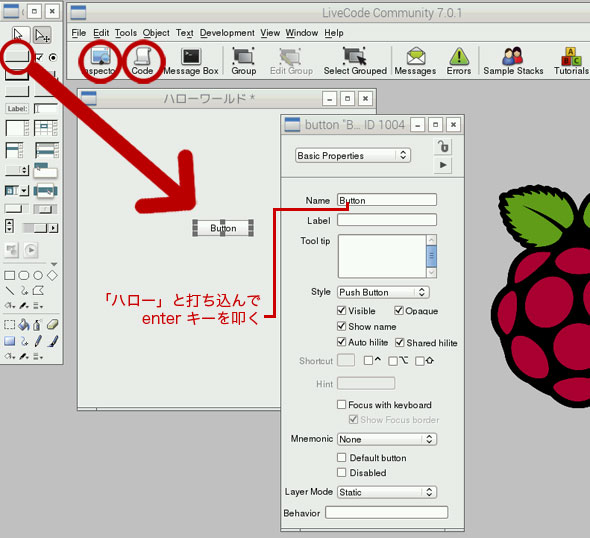Choose the rectangle graphic tool
Image resolution: width=590 pixels, height=538 pixels.
click(x=9, y=276)
